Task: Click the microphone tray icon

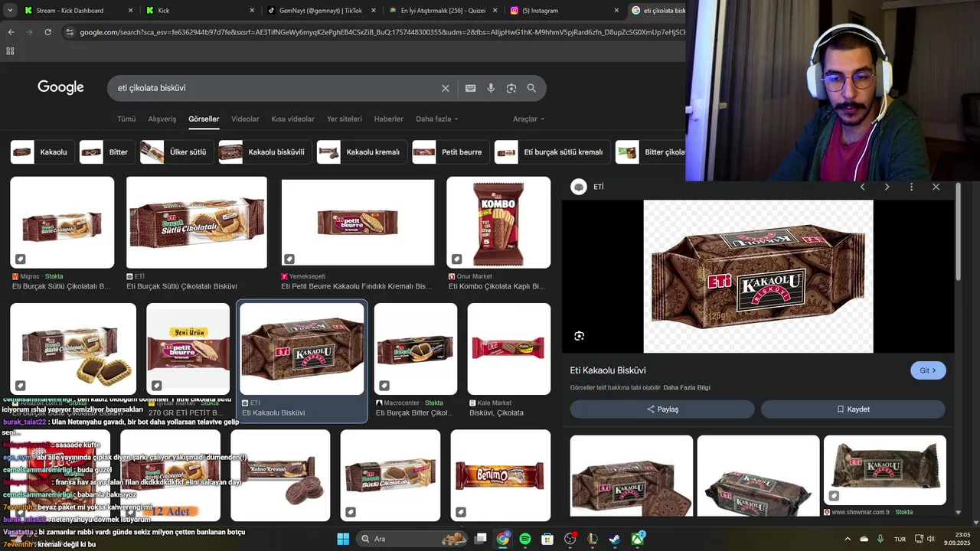Action: (880, 539)
